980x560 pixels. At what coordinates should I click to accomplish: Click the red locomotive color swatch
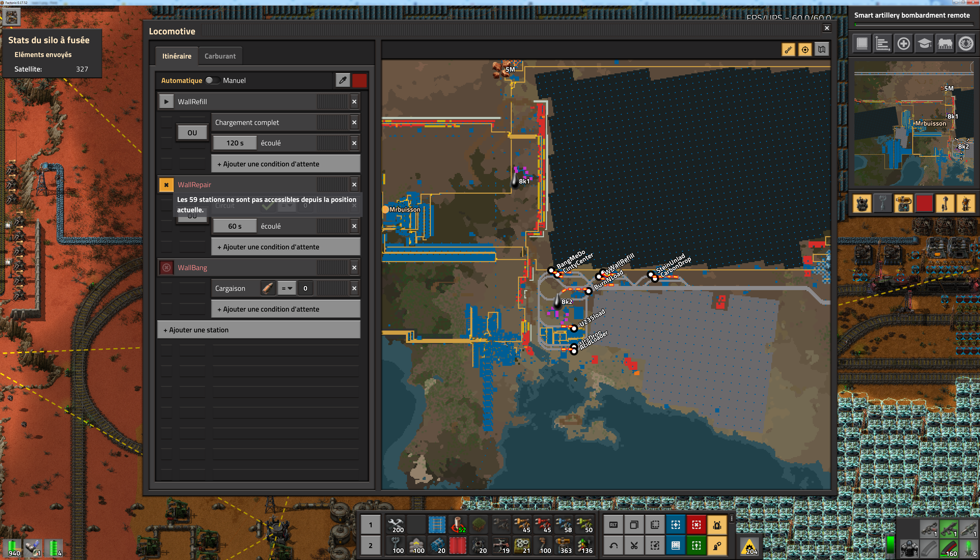[359, 80]
